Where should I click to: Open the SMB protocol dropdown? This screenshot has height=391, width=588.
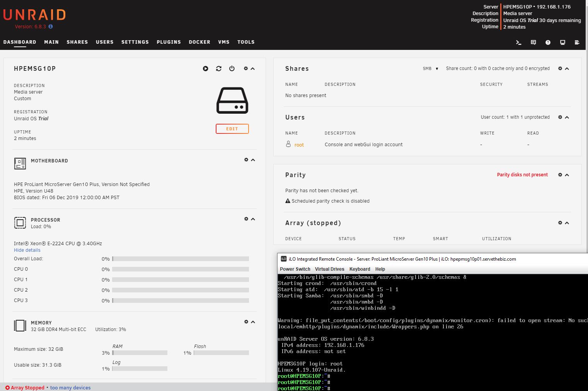430,68
